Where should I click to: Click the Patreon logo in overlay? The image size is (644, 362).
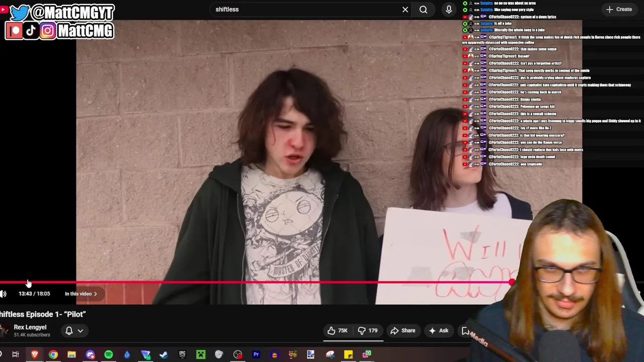[x=15, y=31]
